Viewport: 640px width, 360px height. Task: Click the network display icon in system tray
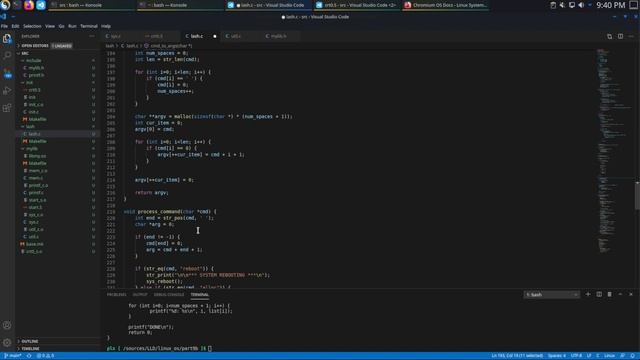(x=572, y=5)
